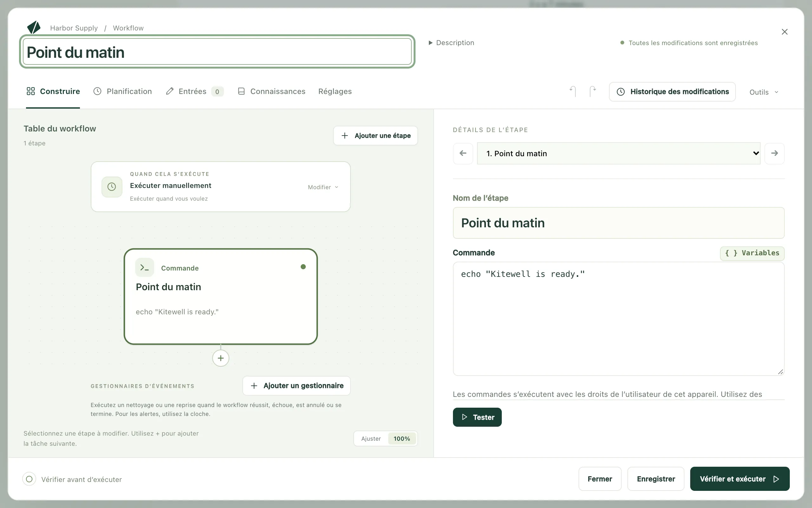
Task: Open the step selector '1. Point du matin'
Action: (619, 154)
